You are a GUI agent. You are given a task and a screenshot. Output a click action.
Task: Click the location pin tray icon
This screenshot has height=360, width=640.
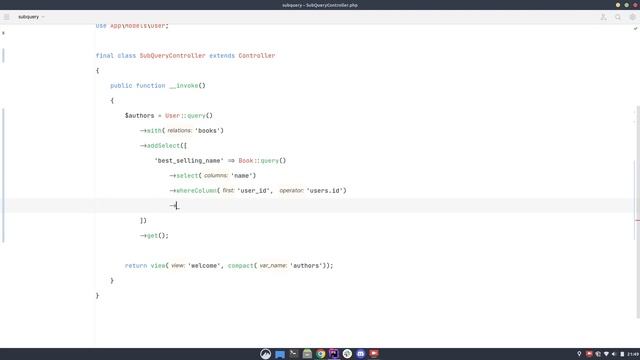pos(579,354)
